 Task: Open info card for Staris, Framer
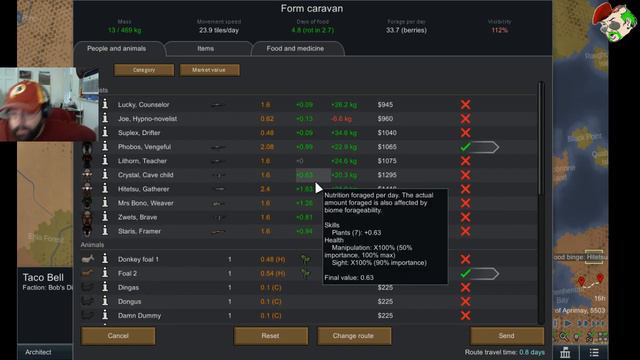[x=105, y=231]
